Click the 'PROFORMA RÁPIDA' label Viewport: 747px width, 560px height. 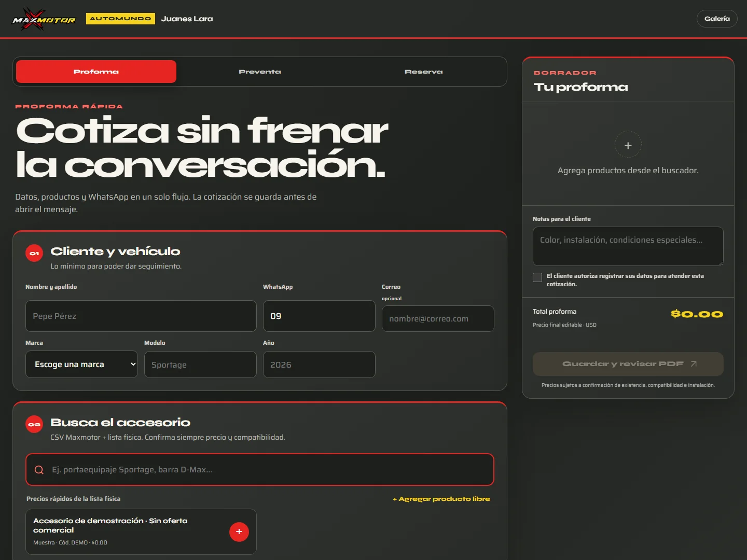[69, 106]
